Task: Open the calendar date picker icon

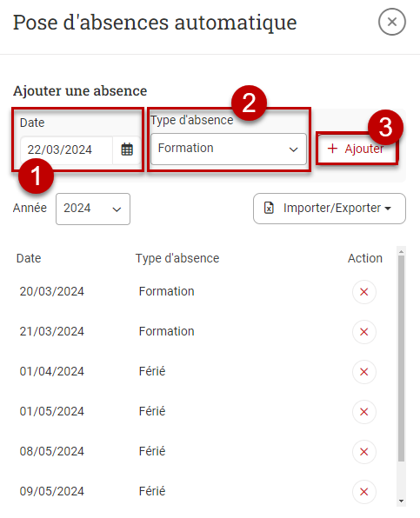Action: pos(127,149)
